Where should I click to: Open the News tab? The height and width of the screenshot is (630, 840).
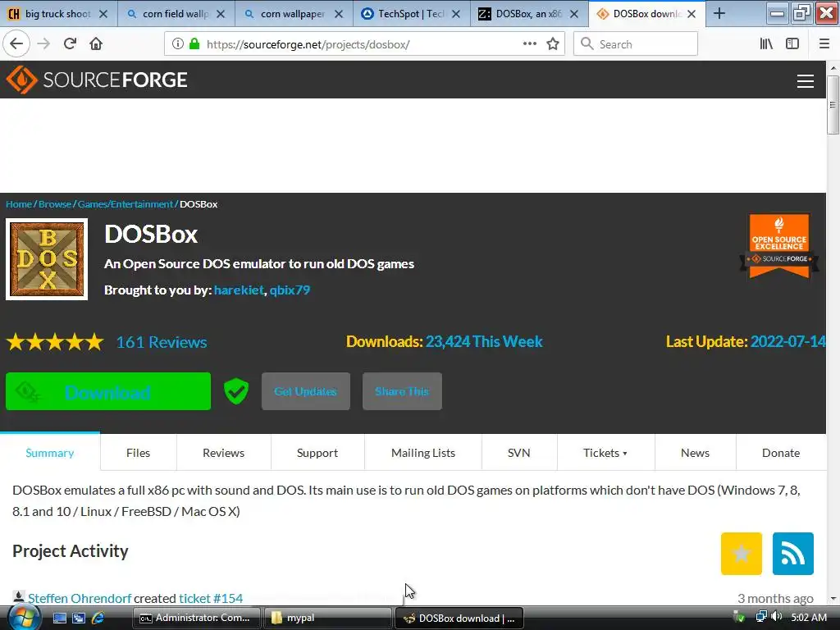click(x=696, y=453)
